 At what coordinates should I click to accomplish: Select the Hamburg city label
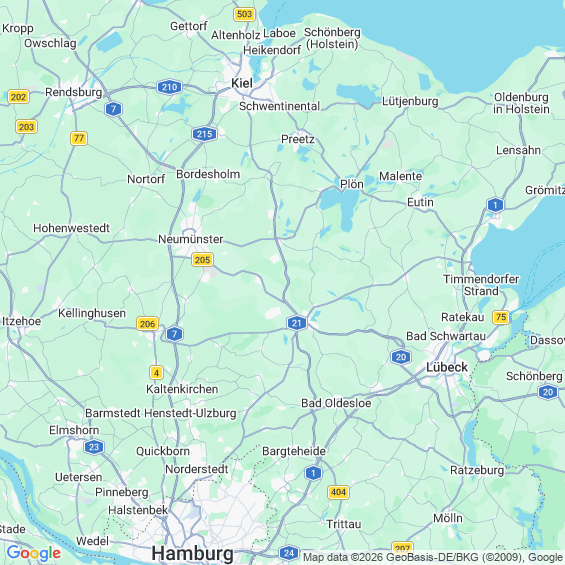[x=192, y=553]
